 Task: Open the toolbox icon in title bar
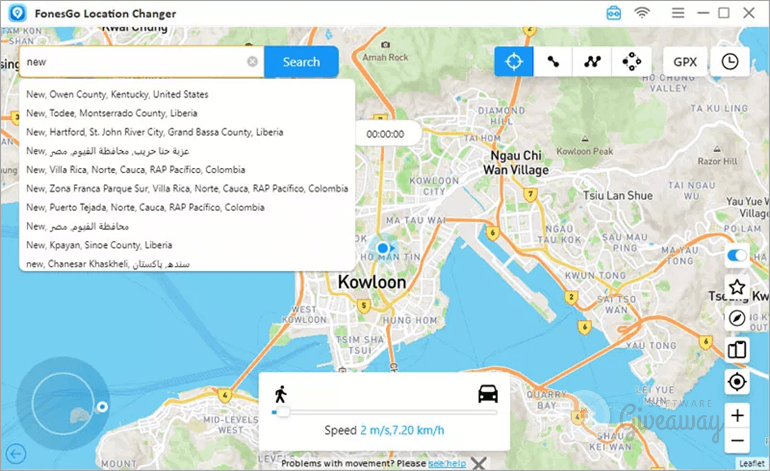tap(613, 13)
